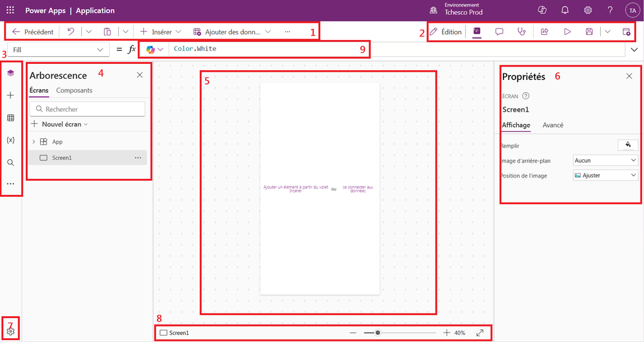Click the share icon
644x342 pixels.
[x=545, y=32]
